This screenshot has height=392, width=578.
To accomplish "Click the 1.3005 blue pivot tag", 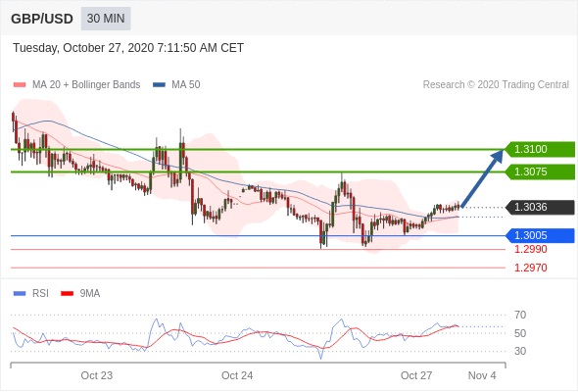I will [x=540, y=235].
